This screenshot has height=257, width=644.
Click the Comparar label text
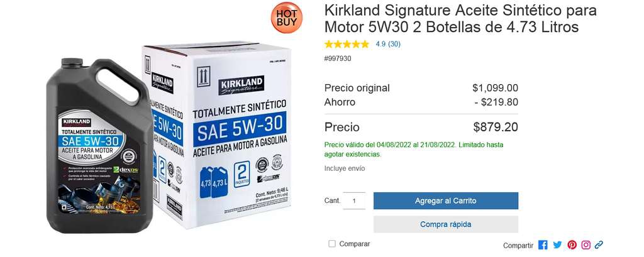pos(355,244)
